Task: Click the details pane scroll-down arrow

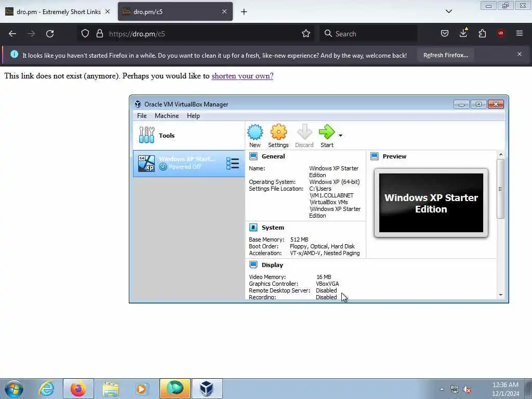Action: [500, 295]
